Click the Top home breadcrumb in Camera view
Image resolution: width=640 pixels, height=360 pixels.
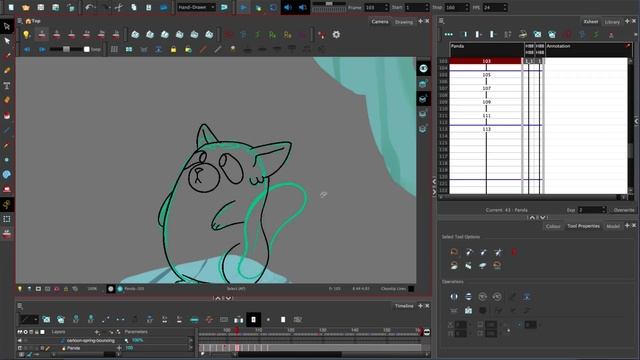pos(33,21)
